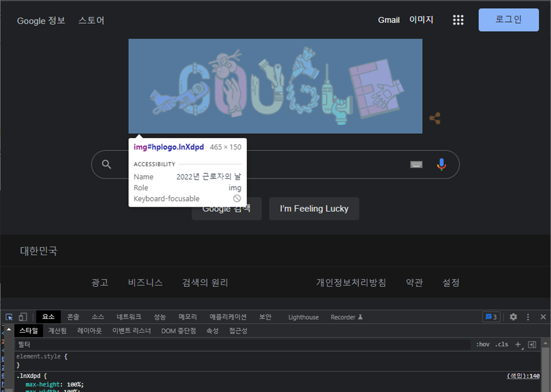Collapse the elements pane arrow above styles
Screen dimensions: 551x392
click(9, 329)
